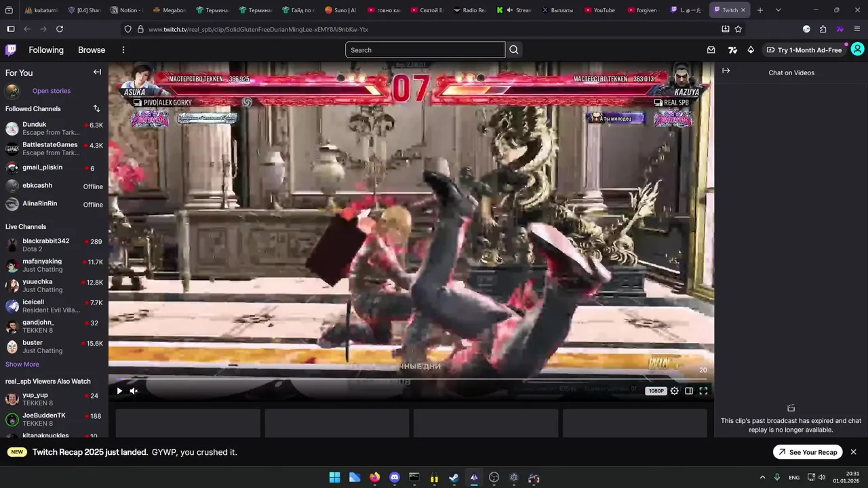Open yuuechka channel
Viewport: 868px width, 488px height.
click(x=54, y=285)
